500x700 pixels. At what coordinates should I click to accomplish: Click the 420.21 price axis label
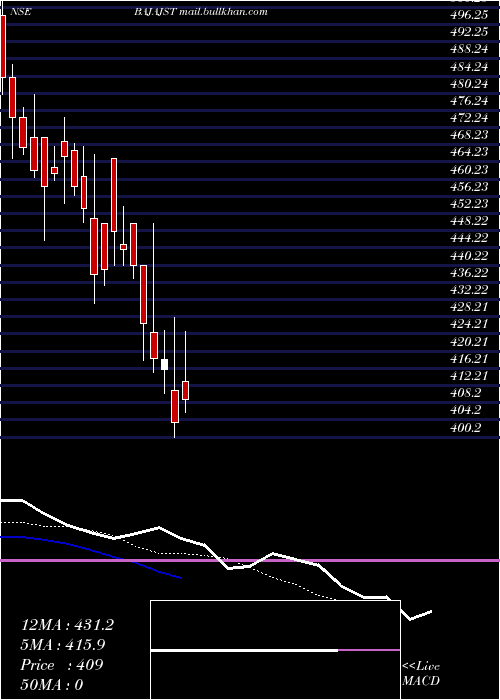[x=469, y=342]
